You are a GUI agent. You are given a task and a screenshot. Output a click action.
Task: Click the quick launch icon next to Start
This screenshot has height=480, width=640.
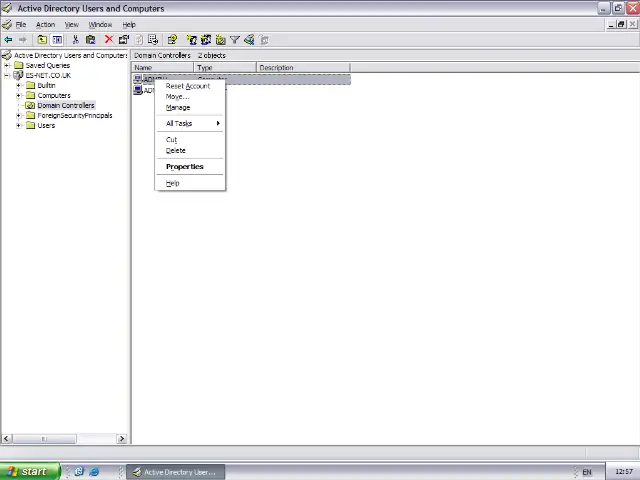tap(79, 471)
